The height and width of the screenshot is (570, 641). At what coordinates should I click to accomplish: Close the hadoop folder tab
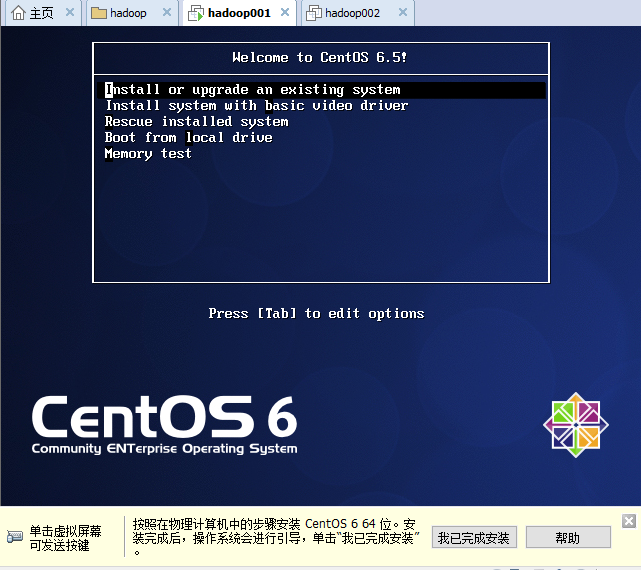(x=167, y=13)
